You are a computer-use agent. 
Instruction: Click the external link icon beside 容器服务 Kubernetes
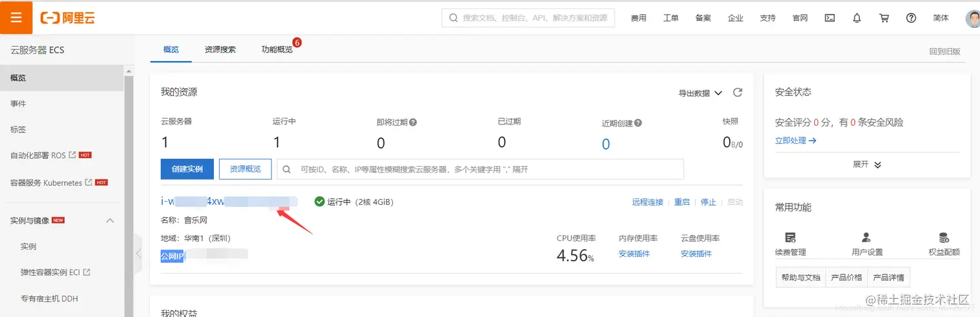click(x=88, y=182)
